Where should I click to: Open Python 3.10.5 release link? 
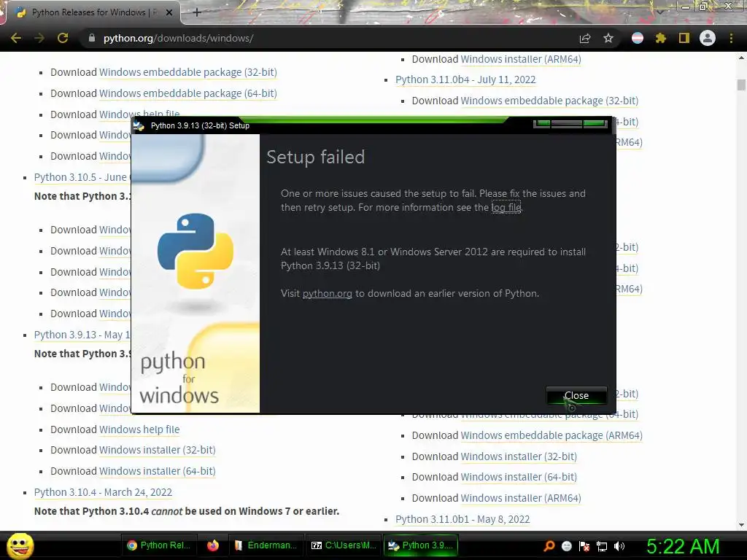pos(82,177)
